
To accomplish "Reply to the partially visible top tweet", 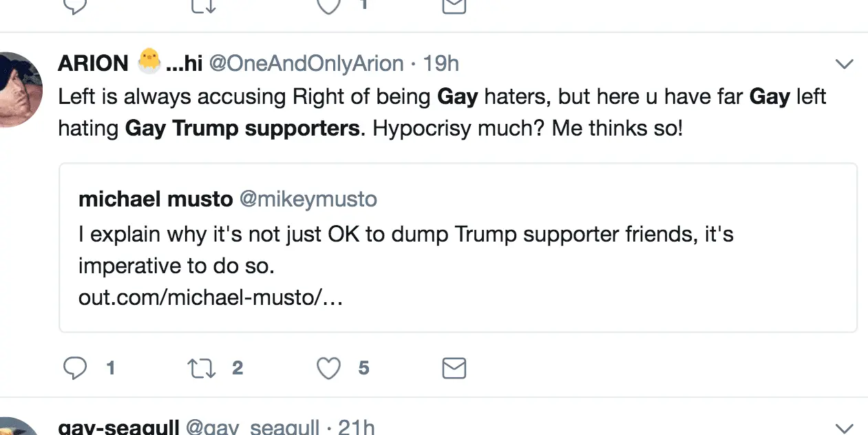I will pos(75,5).
